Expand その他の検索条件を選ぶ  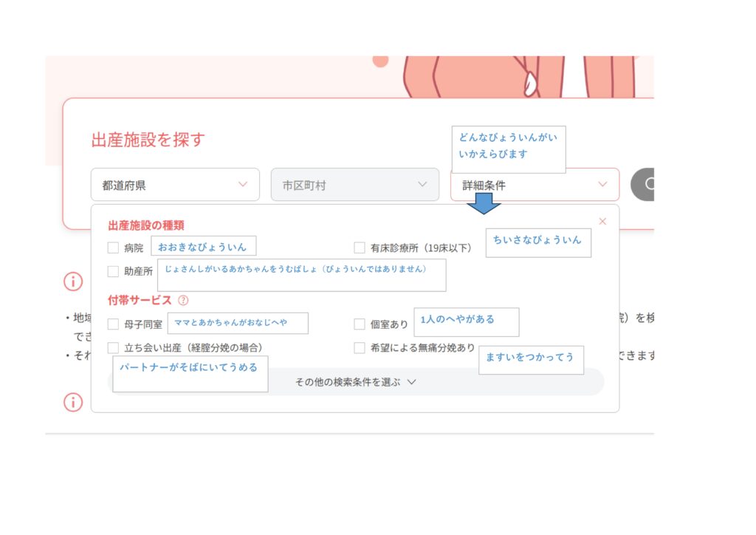coord(356,382)
